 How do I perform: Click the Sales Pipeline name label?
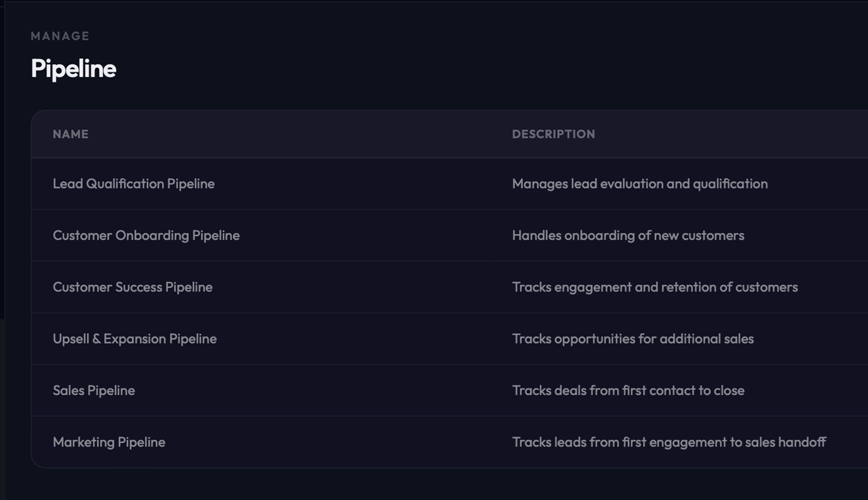coord(94,389)
